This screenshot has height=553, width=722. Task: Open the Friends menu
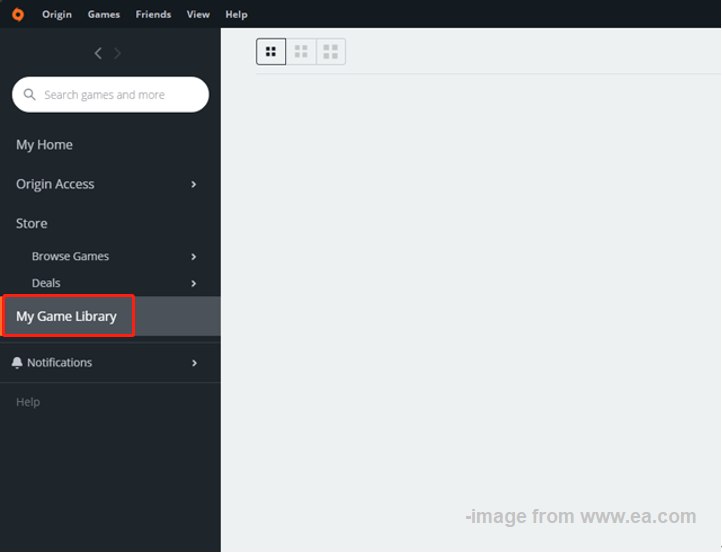click(153, 14)
